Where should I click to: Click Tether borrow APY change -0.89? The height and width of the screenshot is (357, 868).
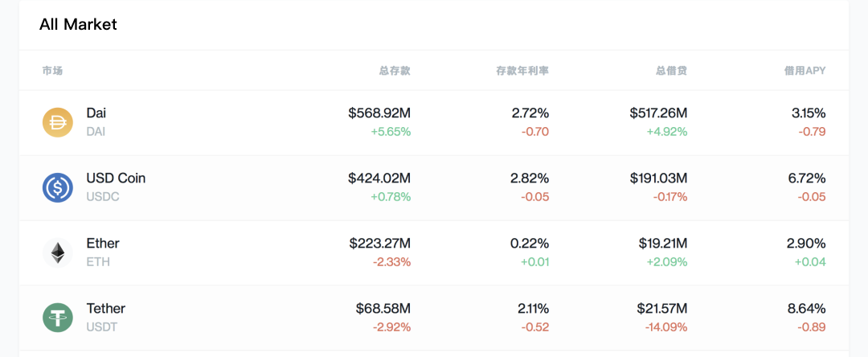(x=812, y=326)
